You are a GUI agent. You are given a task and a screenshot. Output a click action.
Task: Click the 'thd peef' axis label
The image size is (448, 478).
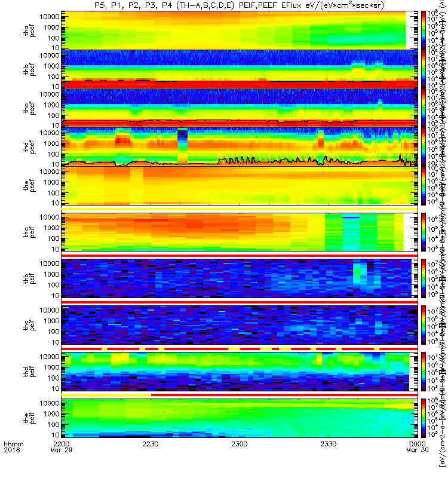pos(29,146)
